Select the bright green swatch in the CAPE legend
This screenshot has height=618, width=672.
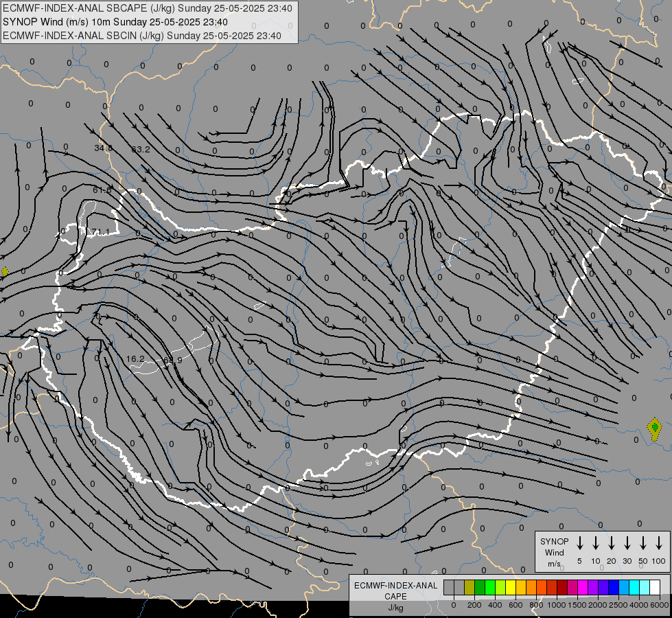coord(490,587)
